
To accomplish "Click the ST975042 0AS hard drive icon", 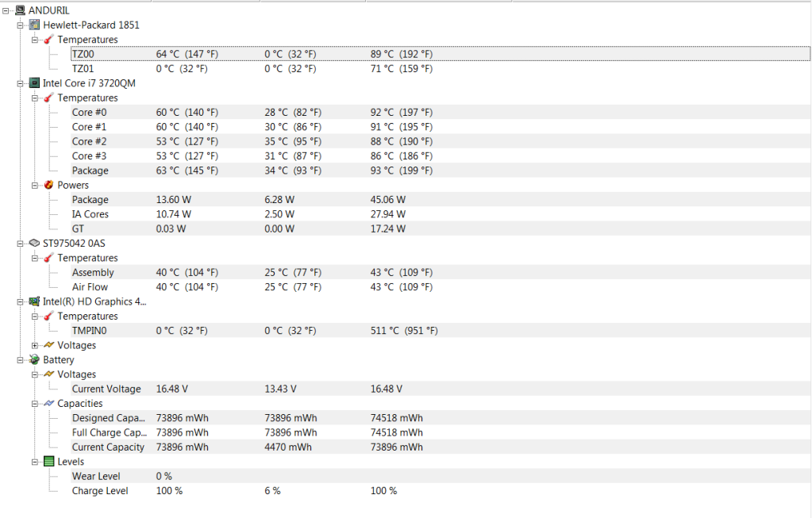I will (x=34, y=243).
